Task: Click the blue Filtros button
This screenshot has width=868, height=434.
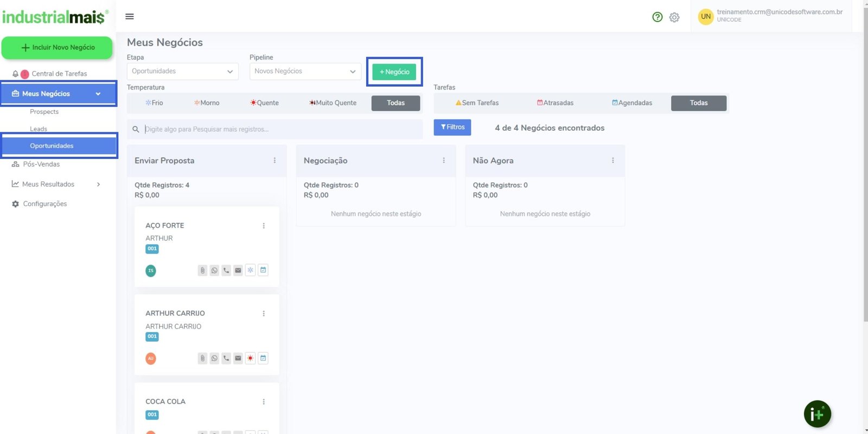Action: pyautogui.click(x=452, y=127)
